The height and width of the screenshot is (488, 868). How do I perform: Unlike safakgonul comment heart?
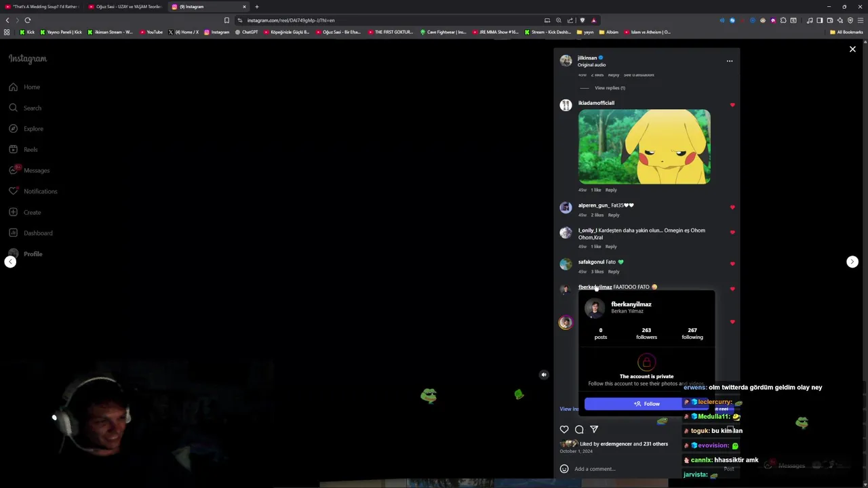pyautogui.click(x=732, y=264)
